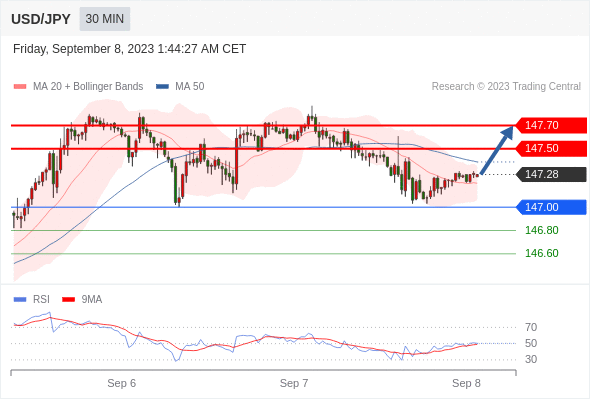Image resolution: width=590 pixels, height=400 pixels.
Task: Click the RSI legend label text
Action: click(x=41, y=300)
